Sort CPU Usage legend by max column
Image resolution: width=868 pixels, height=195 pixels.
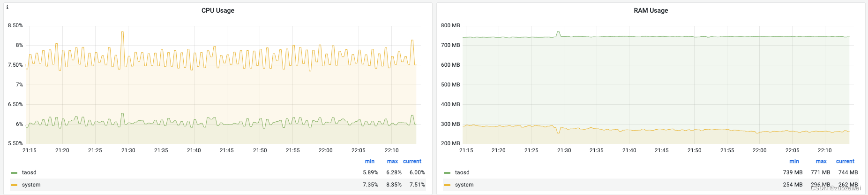point(392,161)
